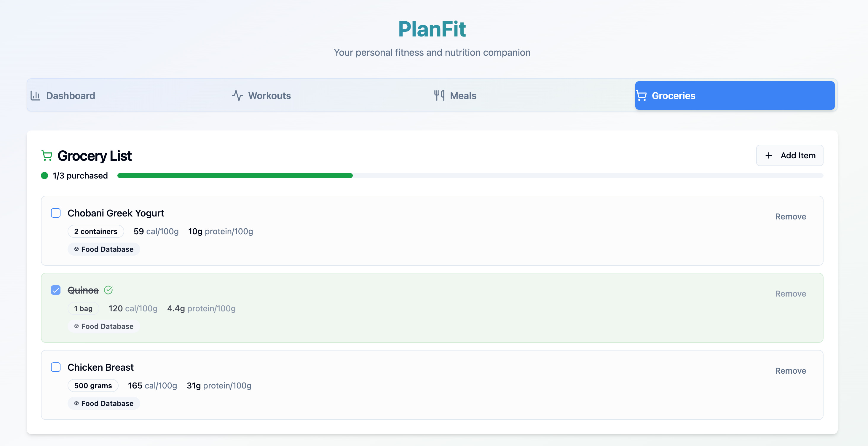Click the Food Database badge under Quinoa
This screenshot has height=446, width=868.
coord(104,326)
